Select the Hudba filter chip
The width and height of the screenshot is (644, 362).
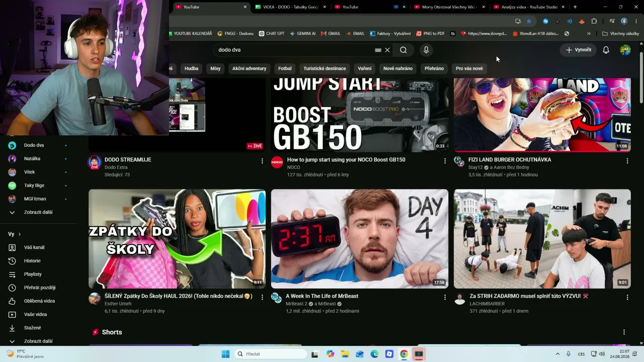tap(191, 68)
